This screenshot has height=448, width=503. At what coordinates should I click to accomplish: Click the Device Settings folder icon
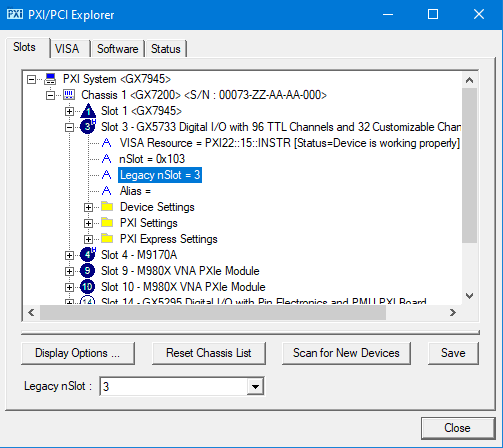click(107, 206)
